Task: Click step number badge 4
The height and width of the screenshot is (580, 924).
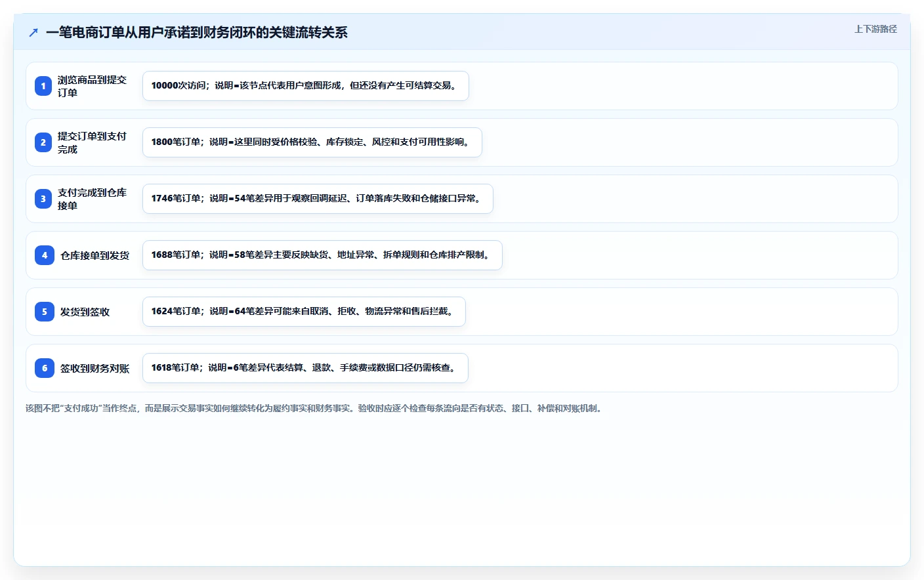Action: pos(45,255)
